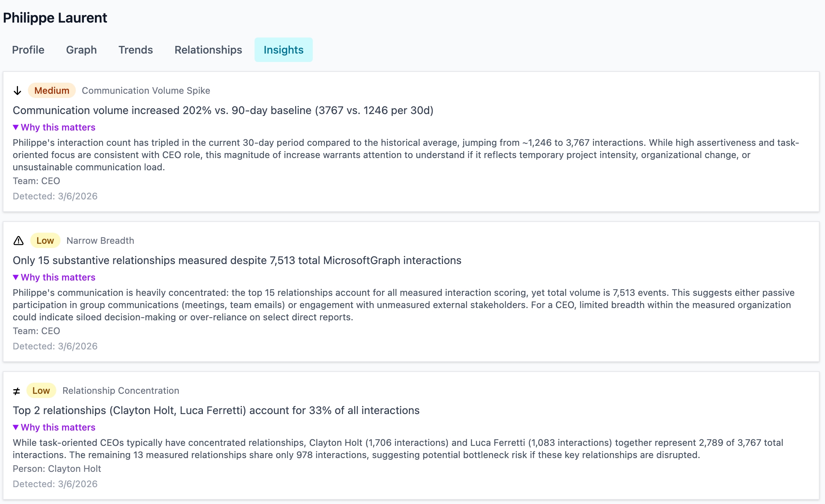The image size is (825, 504).
Task: Click the Top 2 relationships headline
Action: pyautogui.click(x=216, y=411)
